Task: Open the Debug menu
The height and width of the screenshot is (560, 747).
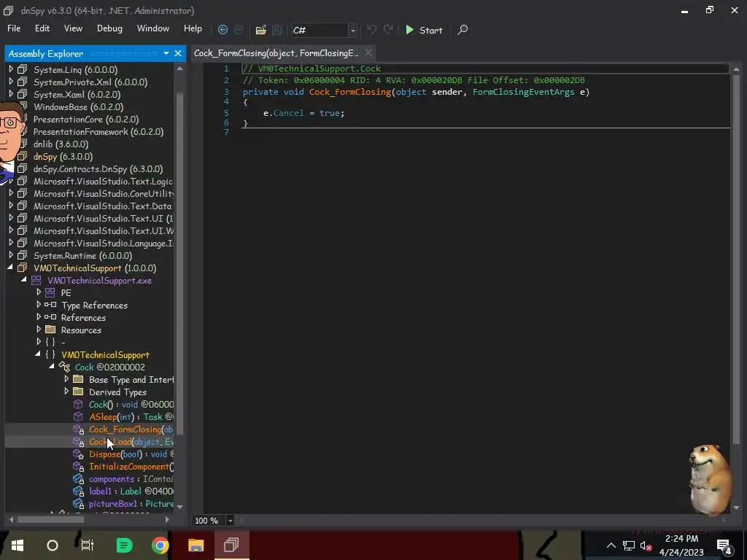Action: coord(109,28)
